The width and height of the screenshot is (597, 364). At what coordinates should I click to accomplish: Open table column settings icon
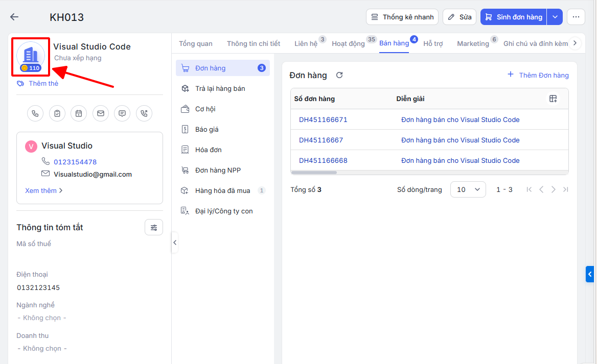click(x=553, y=99)
